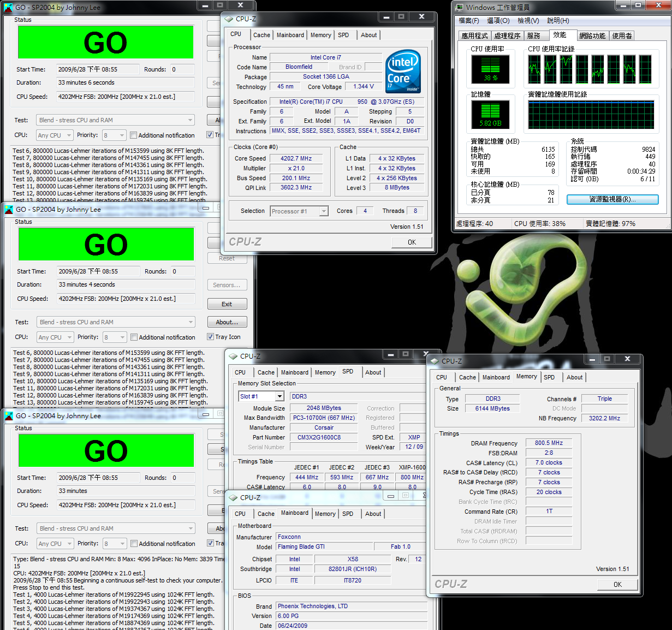Image resolution: width=672 pixels, height=630 pixels.
Task: Click the NB Frequency 3202.2 MHz value
Action: point(604,418)
